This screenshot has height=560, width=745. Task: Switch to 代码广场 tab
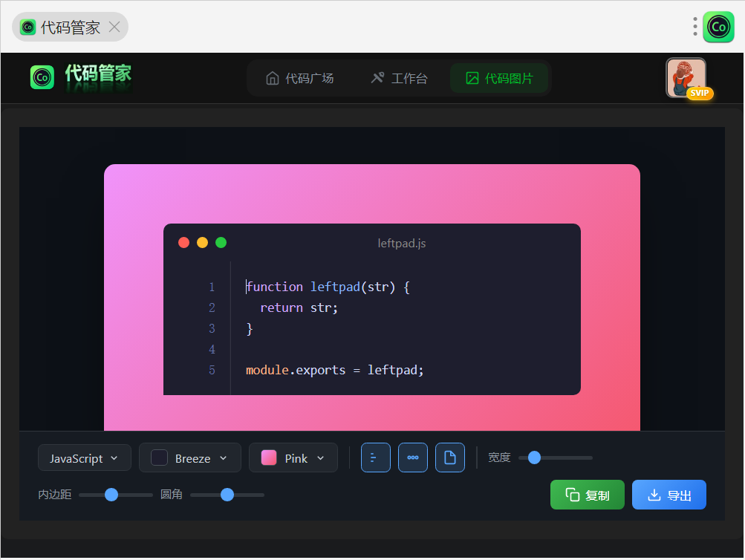coord(300,78)
